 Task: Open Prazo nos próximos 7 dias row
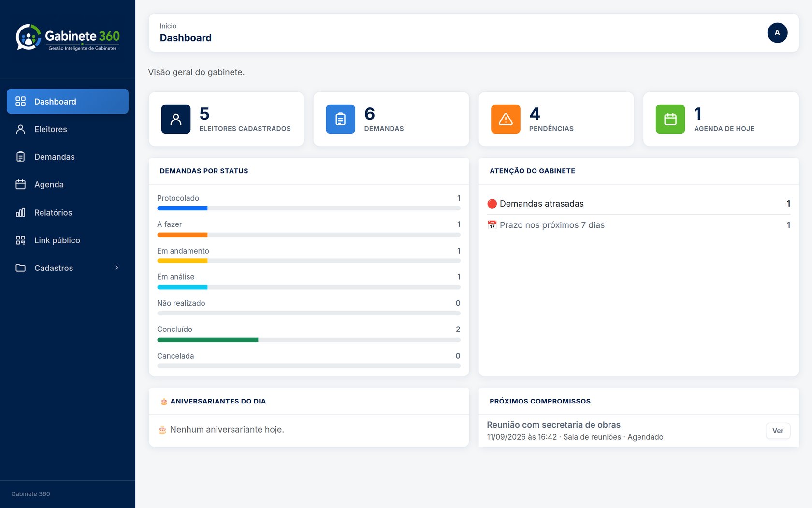[x=639, y=225]
